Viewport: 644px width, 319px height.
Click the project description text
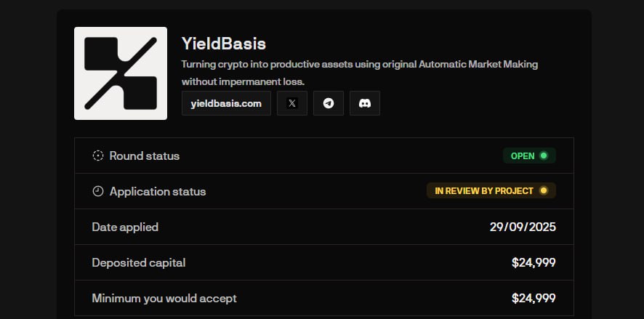point(359,72)
